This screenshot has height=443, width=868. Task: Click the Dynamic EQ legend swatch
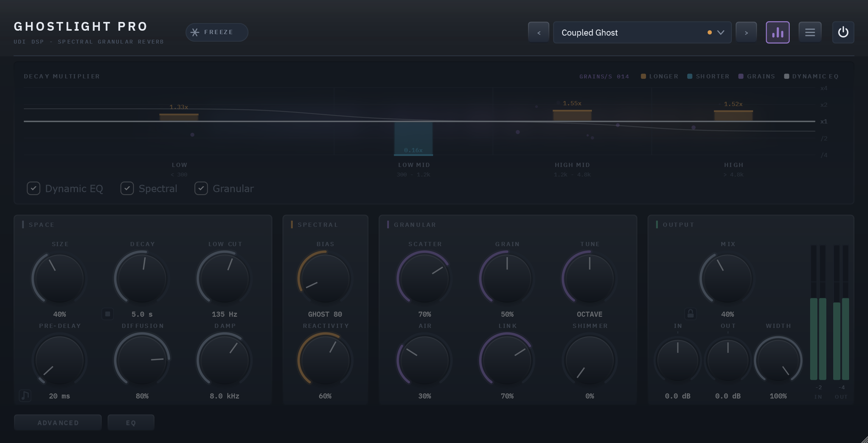coord(787,76)
